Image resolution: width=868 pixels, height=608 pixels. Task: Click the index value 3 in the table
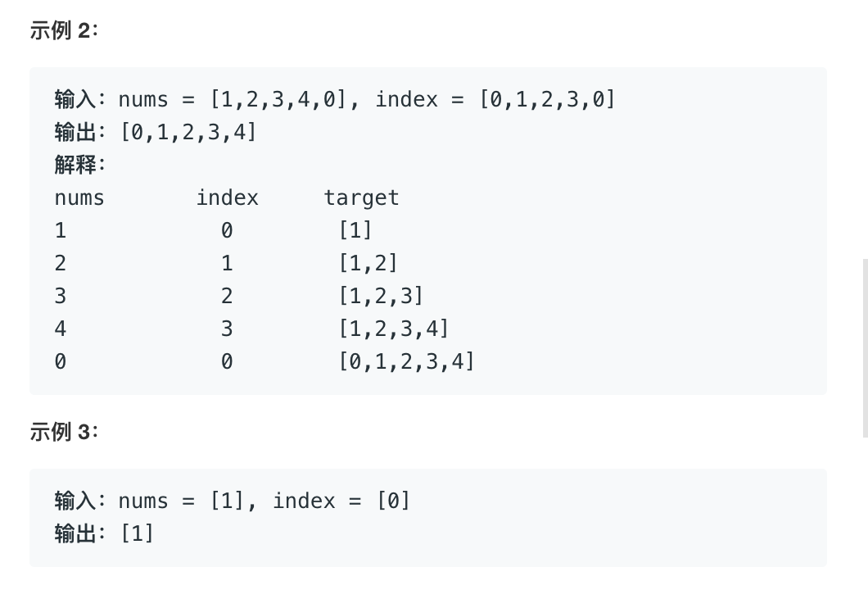pyautogui.click(x=227, y=329)
